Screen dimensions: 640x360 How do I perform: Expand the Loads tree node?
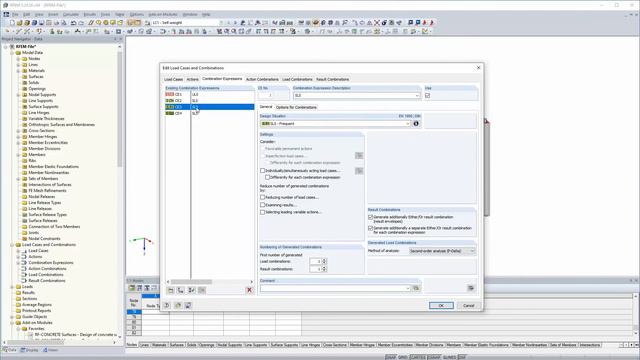pyautogui.click(x=12, y=287)
